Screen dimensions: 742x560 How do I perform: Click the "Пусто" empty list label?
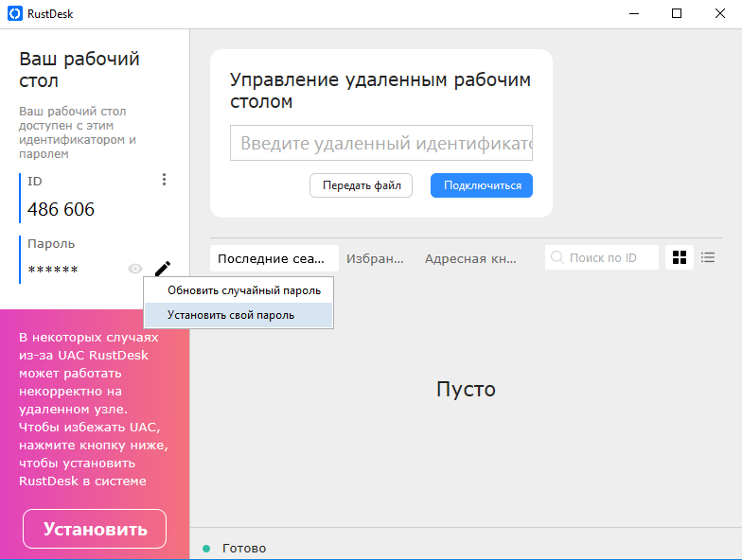[x=466, y=390]
